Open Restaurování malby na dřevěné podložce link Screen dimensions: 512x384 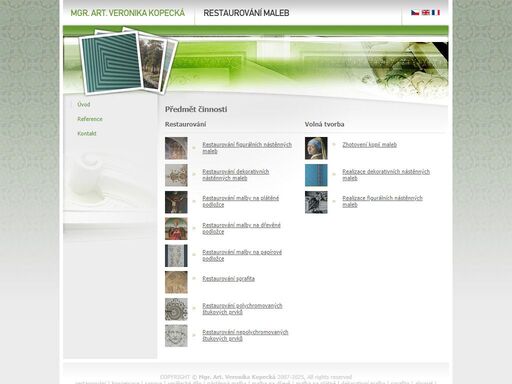pos(241,228)
